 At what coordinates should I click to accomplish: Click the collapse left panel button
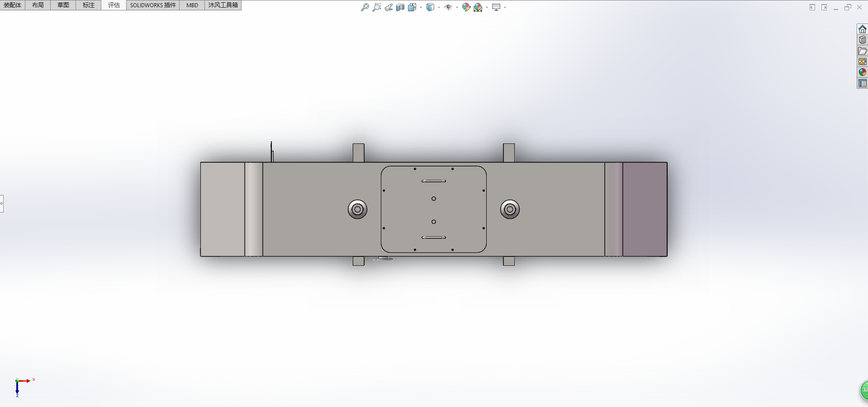(x=812, y=7)
